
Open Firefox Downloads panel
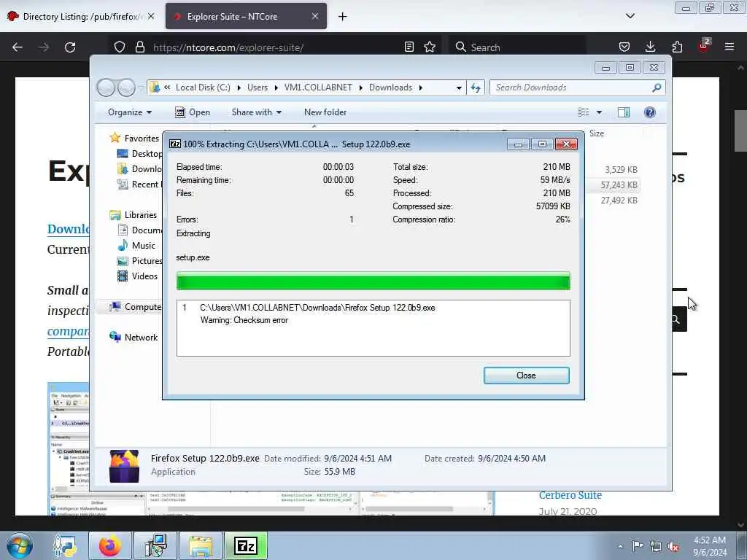(650, 47)
